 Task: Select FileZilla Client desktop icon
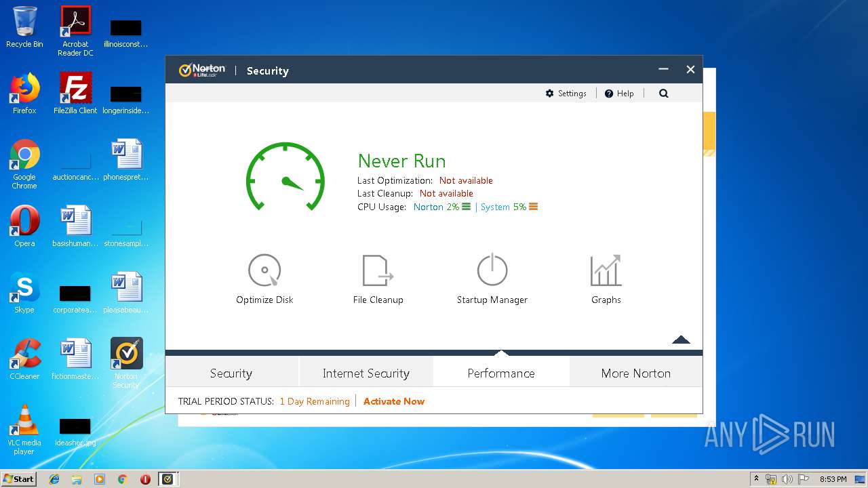(x=75, y=94)
